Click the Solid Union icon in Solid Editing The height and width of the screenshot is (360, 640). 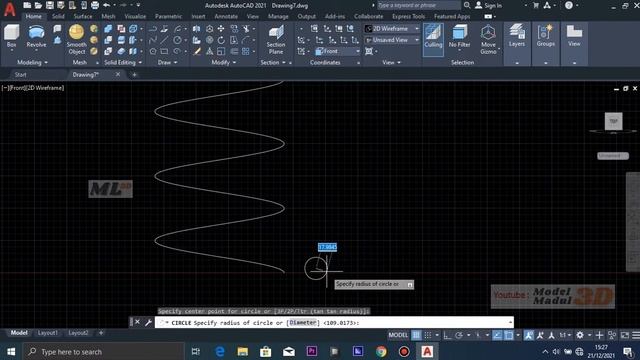108,29
